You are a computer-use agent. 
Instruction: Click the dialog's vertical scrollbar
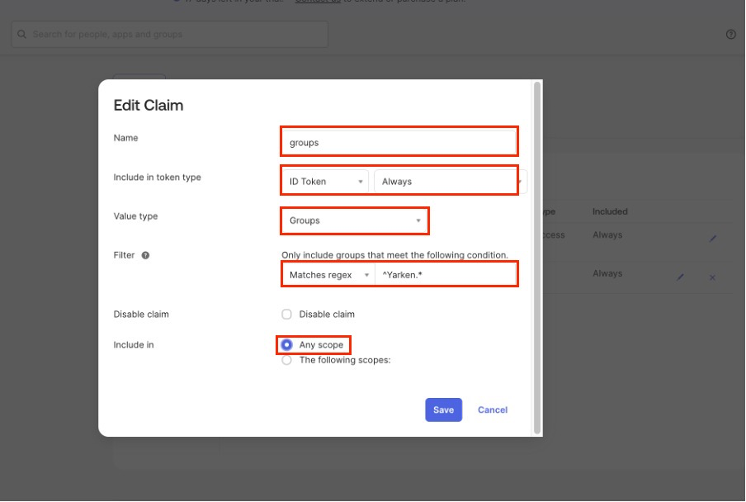537,257
